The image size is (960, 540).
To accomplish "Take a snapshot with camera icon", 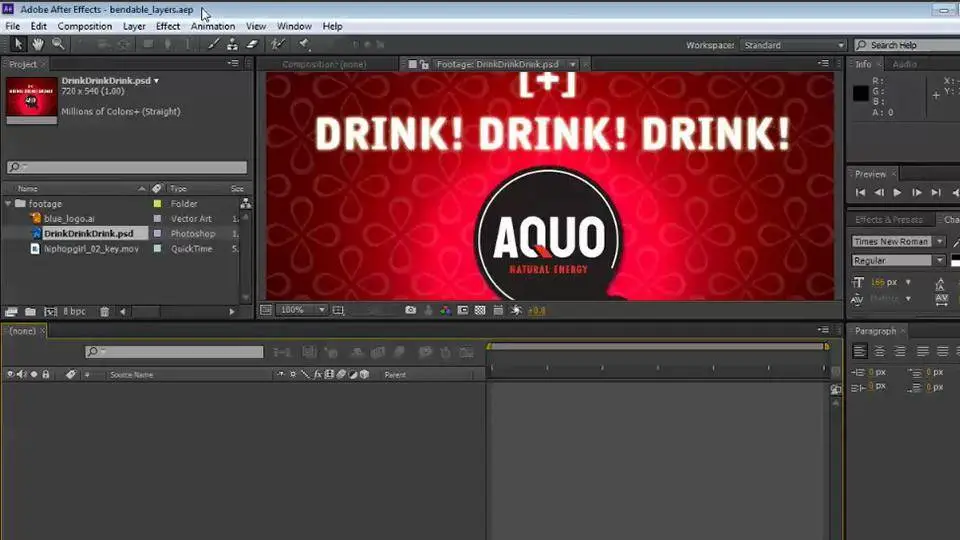I will (410, 310).
